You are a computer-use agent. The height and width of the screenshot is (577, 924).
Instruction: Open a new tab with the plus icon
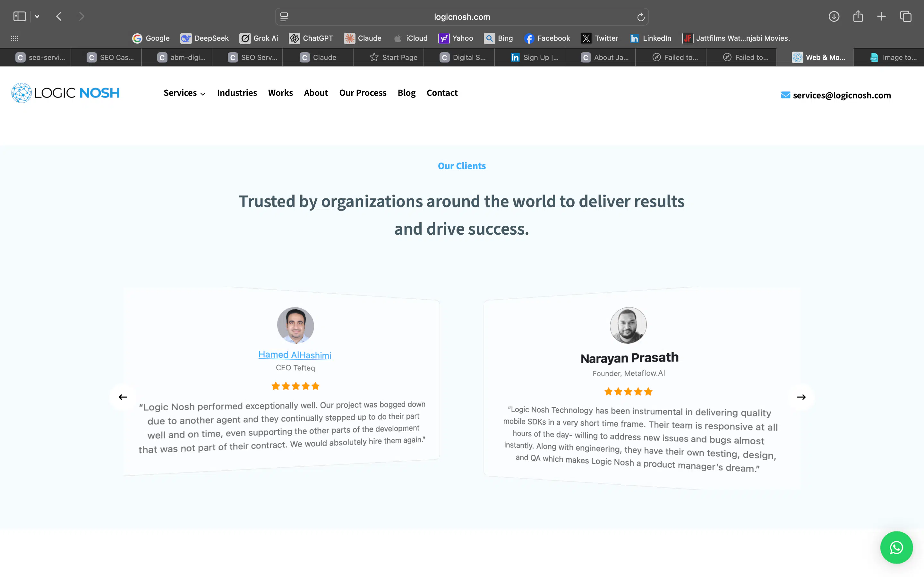coord(882,16)
